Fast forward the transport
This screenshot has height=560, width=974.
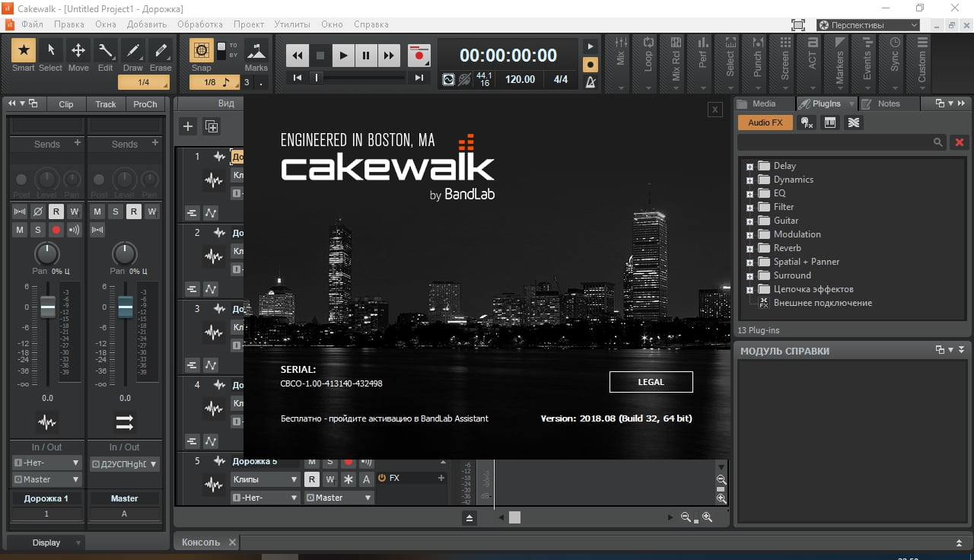point(389,55)
